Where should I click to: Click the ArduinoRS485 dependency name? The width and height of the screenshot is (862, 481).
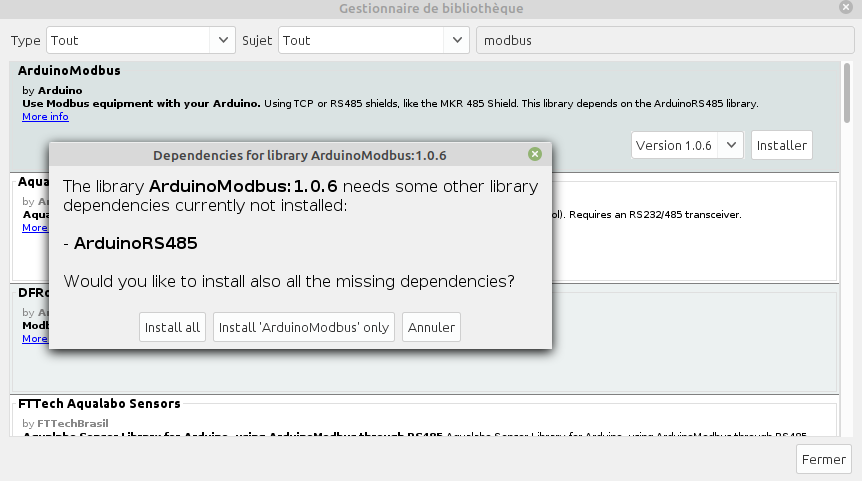pos(135,243)
